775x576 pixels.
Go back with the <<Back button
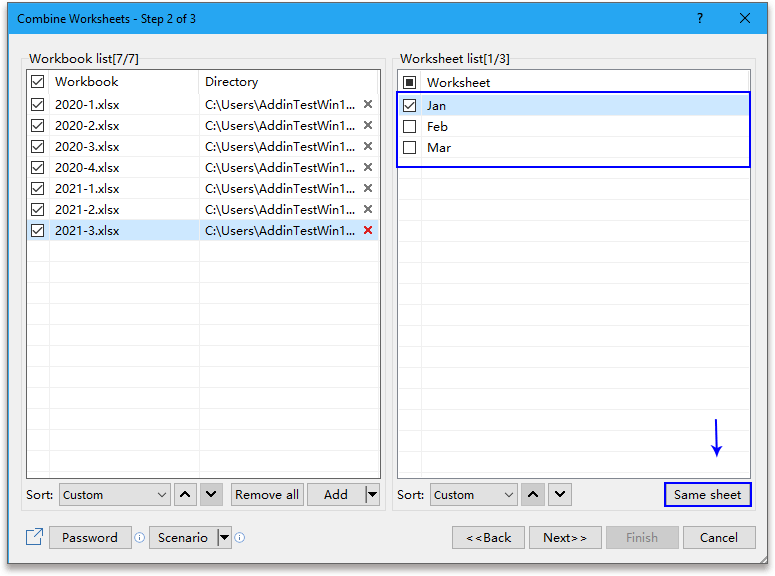pos(488,537)
